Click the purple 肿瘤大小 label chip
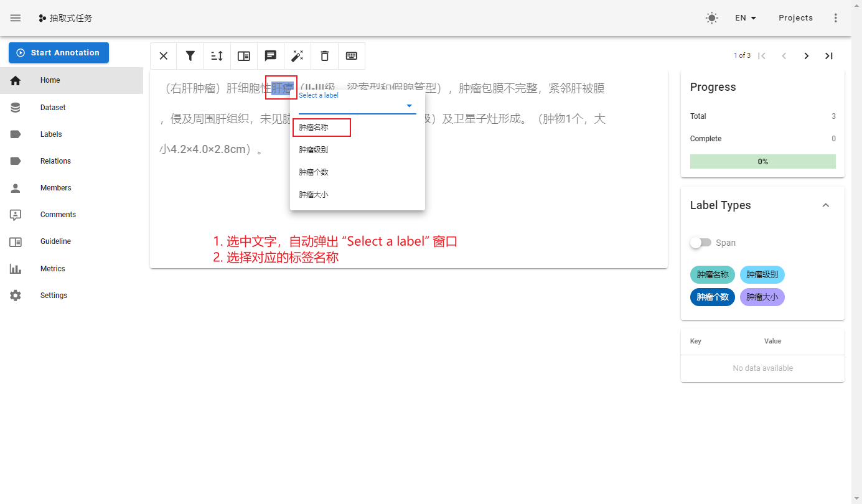Screen dimensions: 862x504 (x=762, y=297)
